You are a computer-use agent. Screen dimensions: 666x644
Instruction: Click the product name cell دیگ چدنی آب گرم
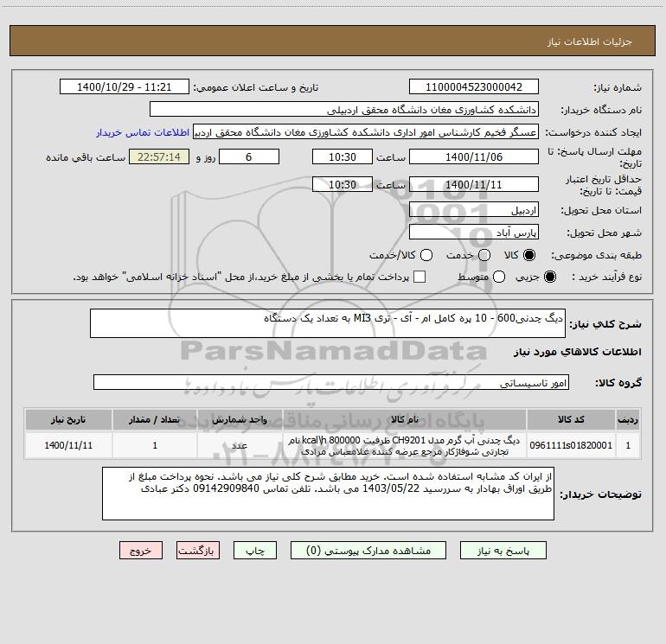click(405, 445)
